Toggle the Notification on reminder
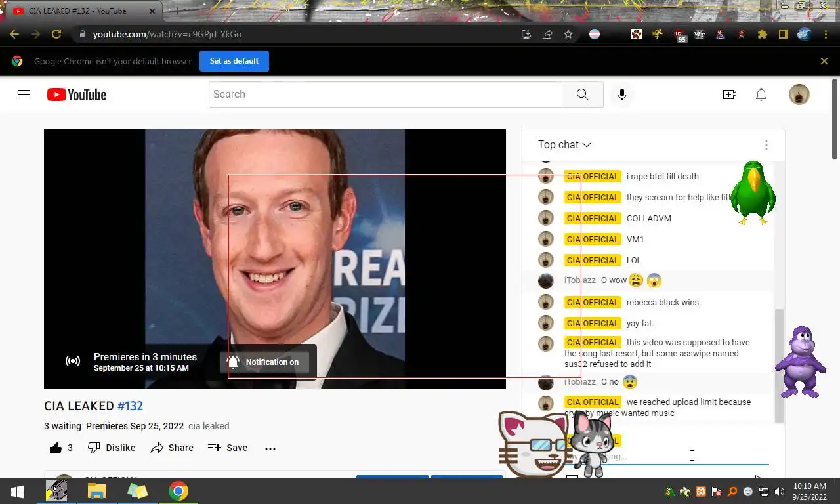 [264, 362]
